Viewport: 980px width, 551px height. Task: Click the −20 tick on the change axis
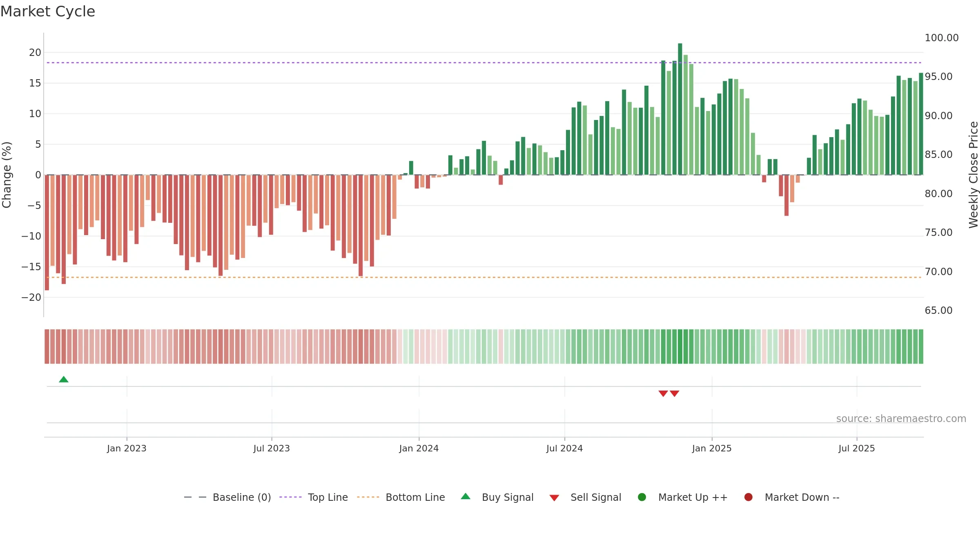31,298
